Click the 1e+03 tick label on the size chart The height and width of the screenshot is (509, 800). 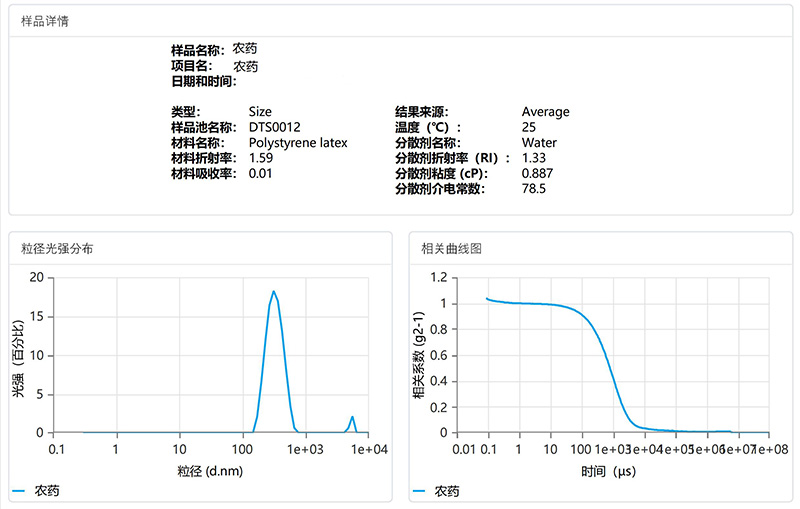coord(306,449)
